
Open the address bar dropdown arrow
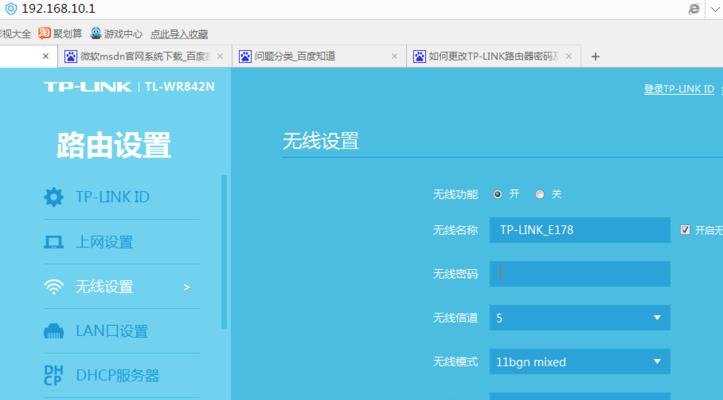[x=715, y=9]
